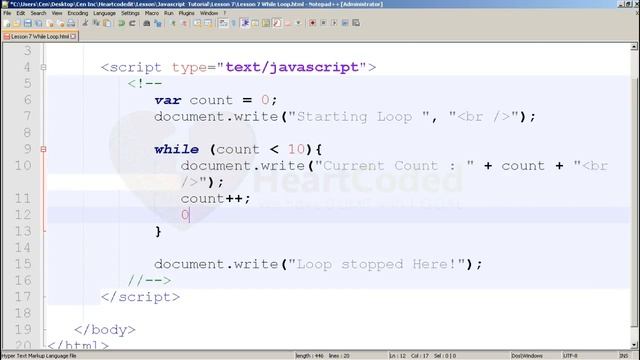Image resolution: width=640 pixels, height=360 pixels.
Task: Click Save Recorded Macro icon
Action: click(356, 23)
